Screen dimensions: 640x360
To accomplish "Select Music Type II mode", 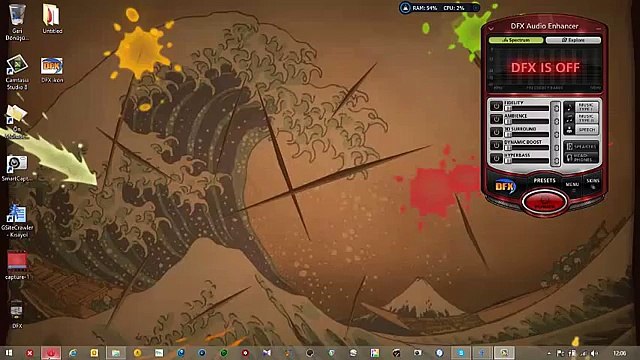I will point(582,118).
